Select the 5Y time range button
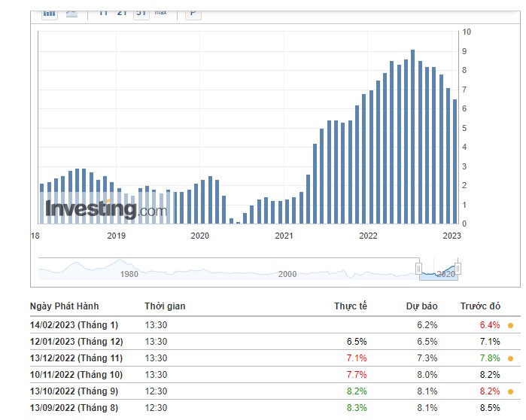526x420 pixels. pyautogui.click(x=141, y=14)
